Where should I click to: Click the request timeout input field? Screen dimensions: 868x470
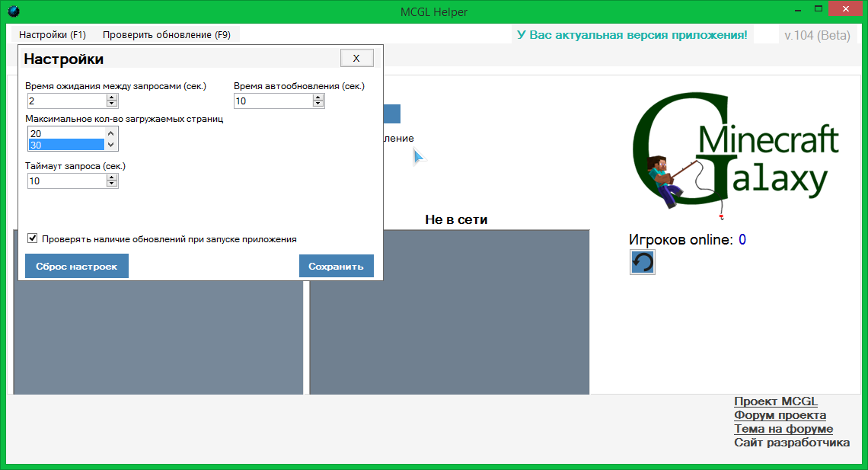[x=67, y=181]
